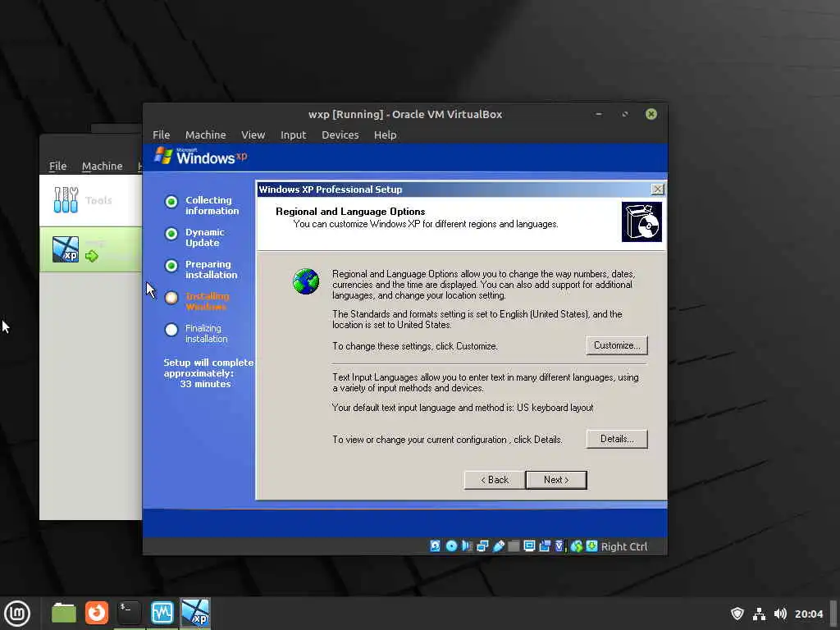Click the Details... button

(x=617, y=439)
